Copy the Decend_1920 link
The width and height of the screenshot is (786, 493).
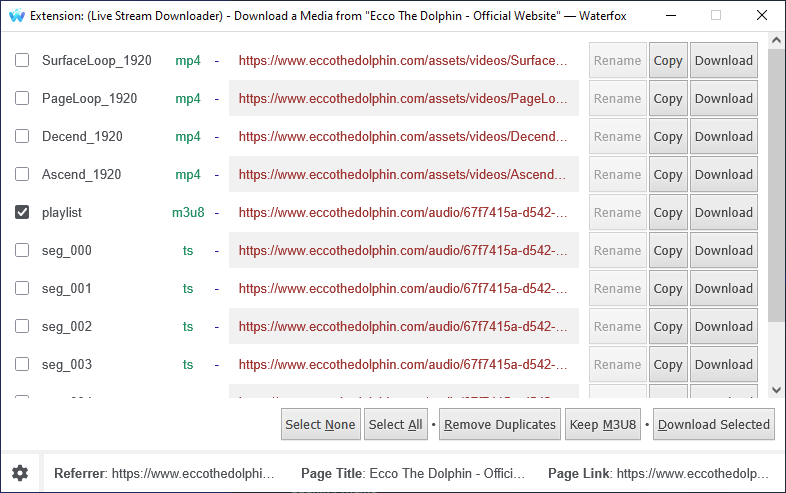[x=668, y=136]
